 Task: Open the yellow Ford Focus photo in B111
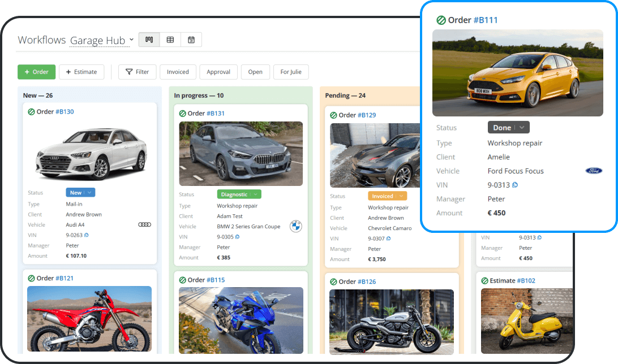tap(517, 73)
